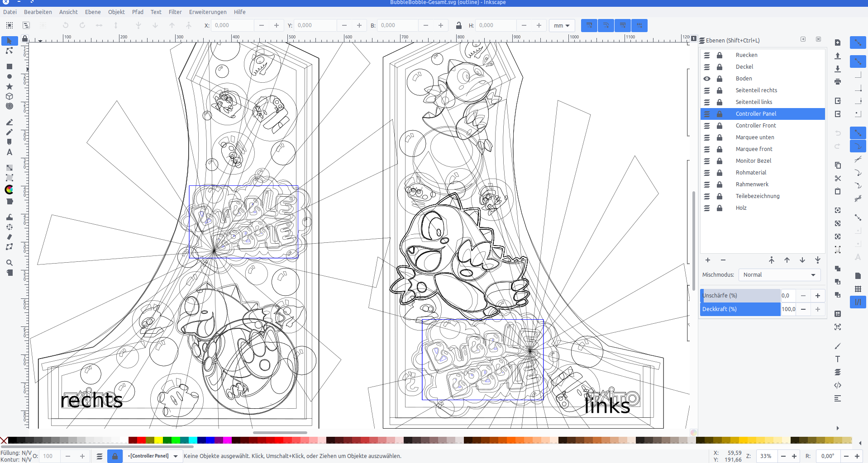
Task: Toggle visibility of Ruecken layer
Action: coord(707,55)
